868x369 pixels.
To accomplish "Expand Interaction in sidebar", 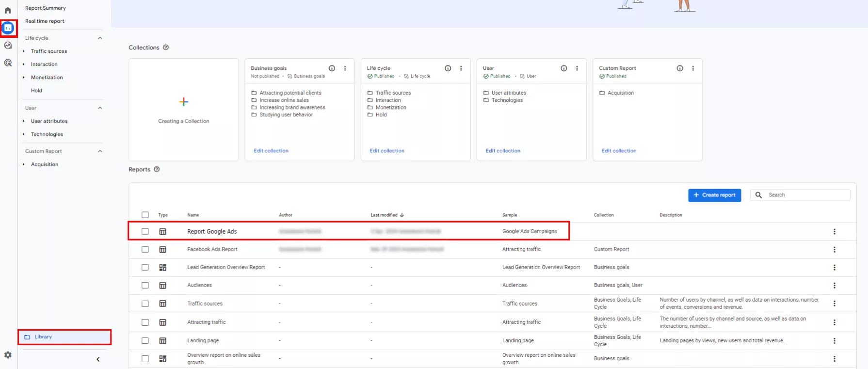I will [x=23, y=64].
